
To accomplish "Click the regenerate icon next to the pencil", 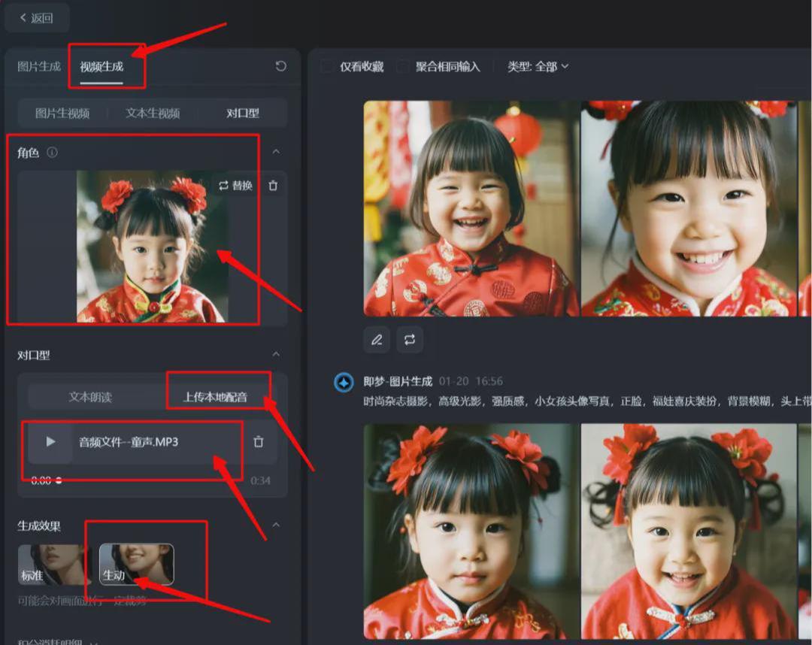I will pos(410,340).
